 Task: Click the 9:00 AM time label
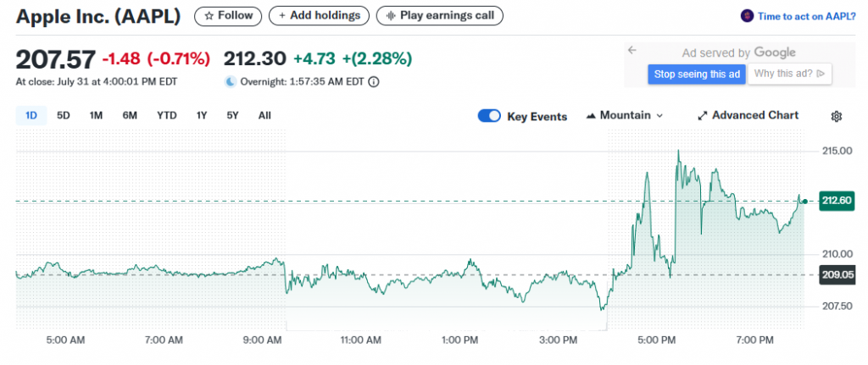[x=261, y=340]
